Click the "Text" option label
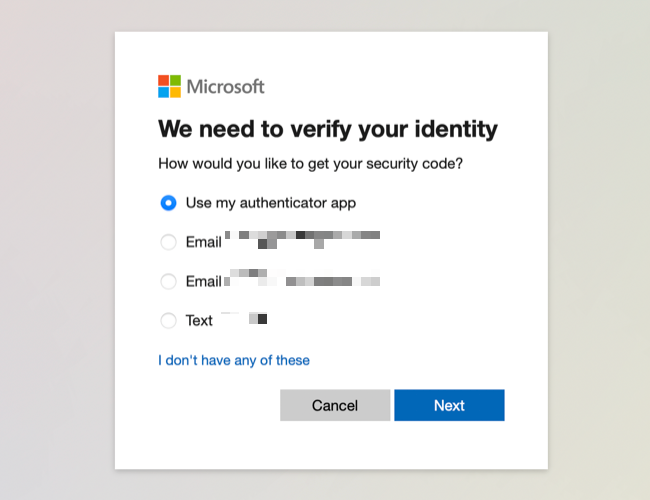The height and width of the screenshot is (500, 650). 199,321
